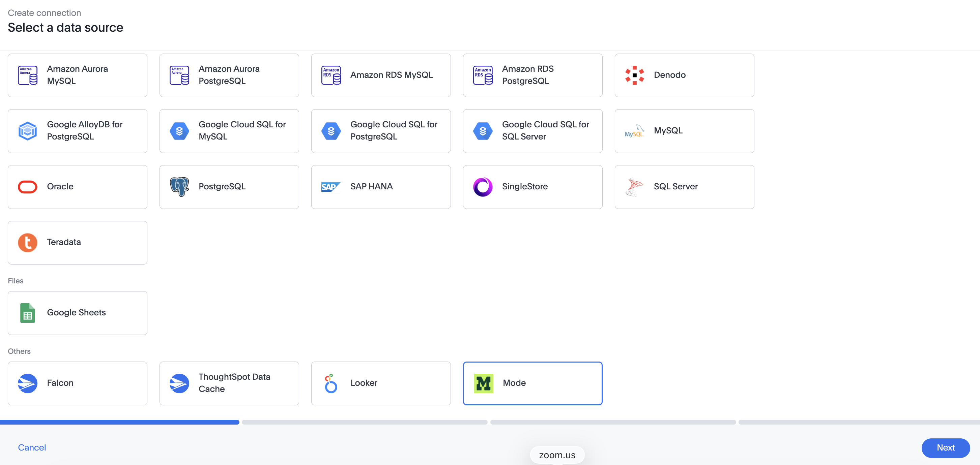Viewport: 980px width, 465px height.
Task: Select the Teradata data source
Action: pyautogui.click(x=77, y=242)
